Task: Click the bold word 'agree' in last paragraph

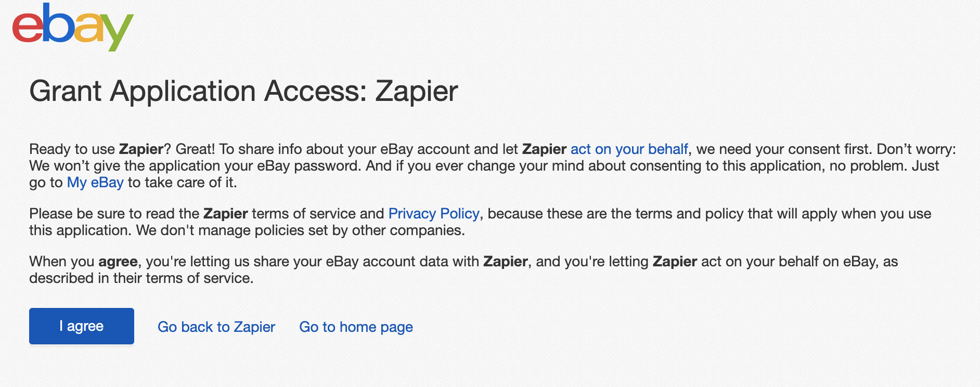Action: [x=118, y=262]
